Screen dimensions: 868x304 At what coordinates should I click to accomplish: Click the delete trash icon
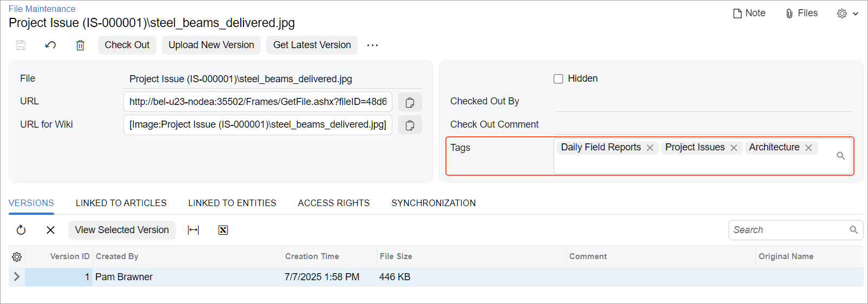[x=80, y=45]
